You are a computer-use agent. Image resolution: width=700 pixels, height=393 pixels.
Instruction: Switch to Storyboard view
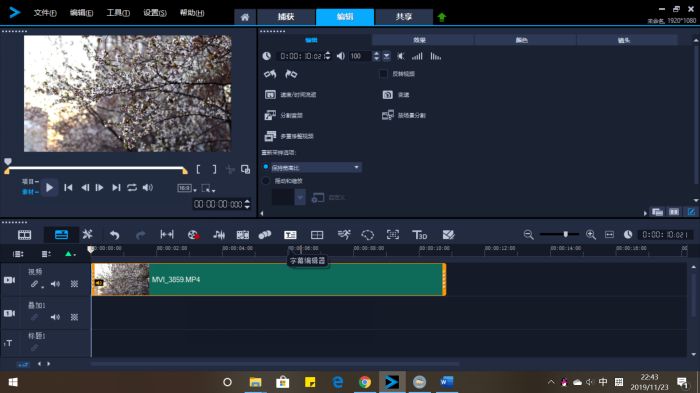pyautogui.click(x=24, y=234)
